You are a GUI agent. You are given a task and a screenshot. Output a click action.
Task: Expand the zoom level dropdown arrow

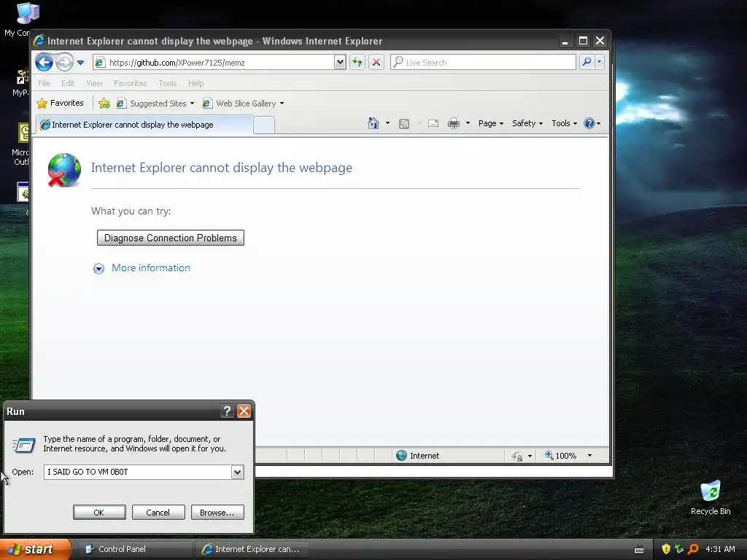[x=589, y=456]
